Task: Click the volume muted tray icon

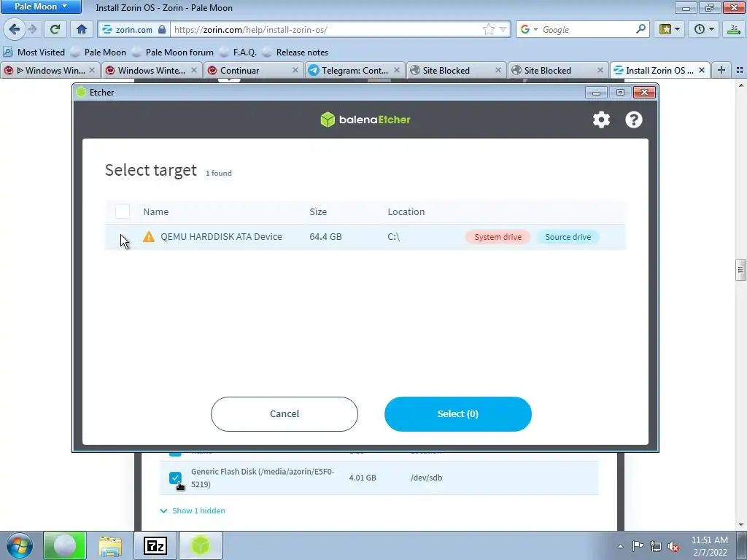Action: tap(673, 546)
